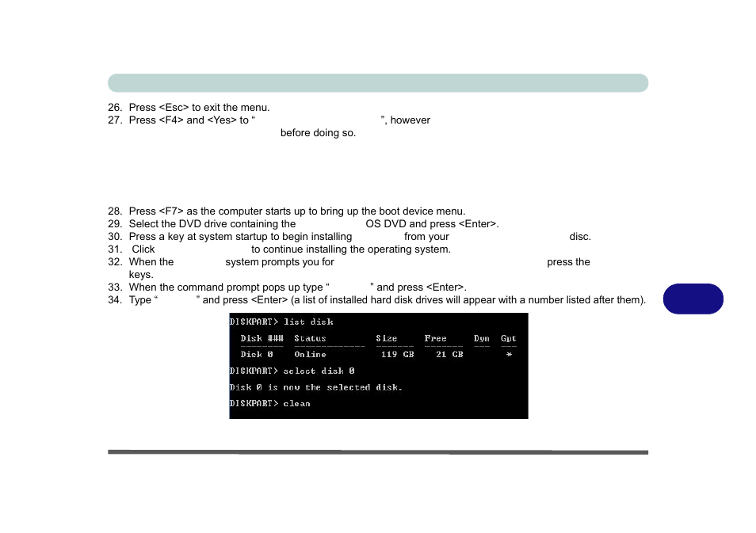Click the asterisk under the Gpt column

(509, 354)
